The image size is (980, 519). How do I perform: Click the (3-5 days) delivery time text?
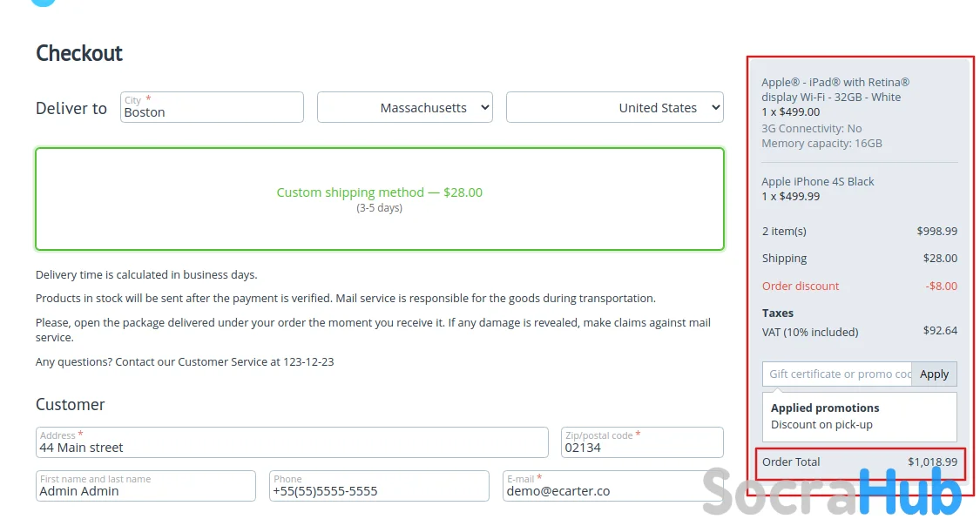coord(380,208)
